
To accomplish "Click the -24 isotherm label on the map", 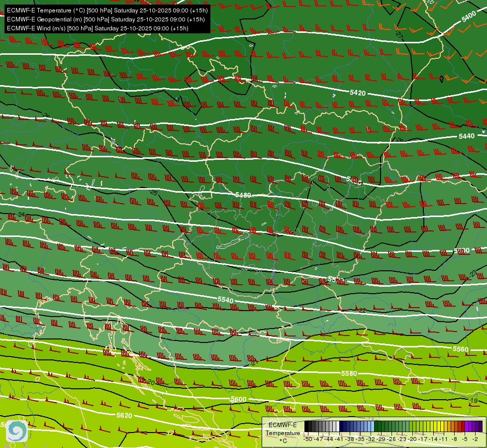I will [x=20, y=215].
